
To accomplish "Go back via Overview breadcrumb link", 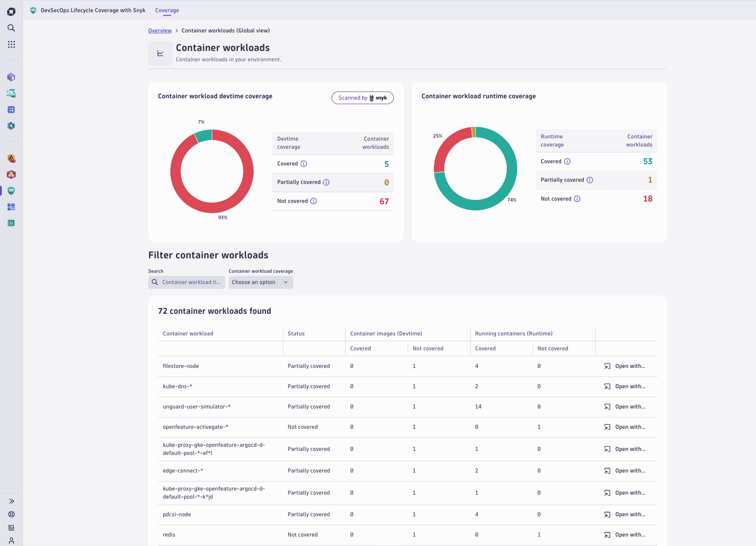I will tap(160, 31).
